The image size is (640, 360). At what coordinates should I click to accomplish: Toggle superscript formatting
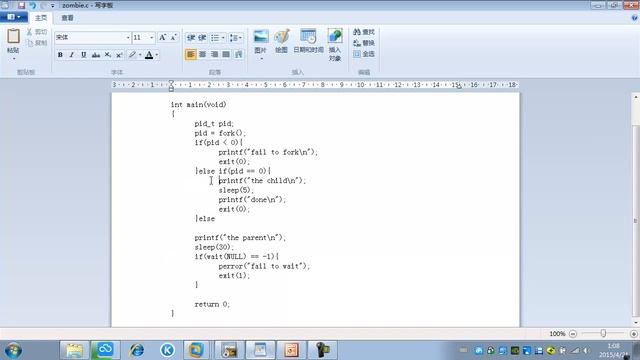coord(119,55)
